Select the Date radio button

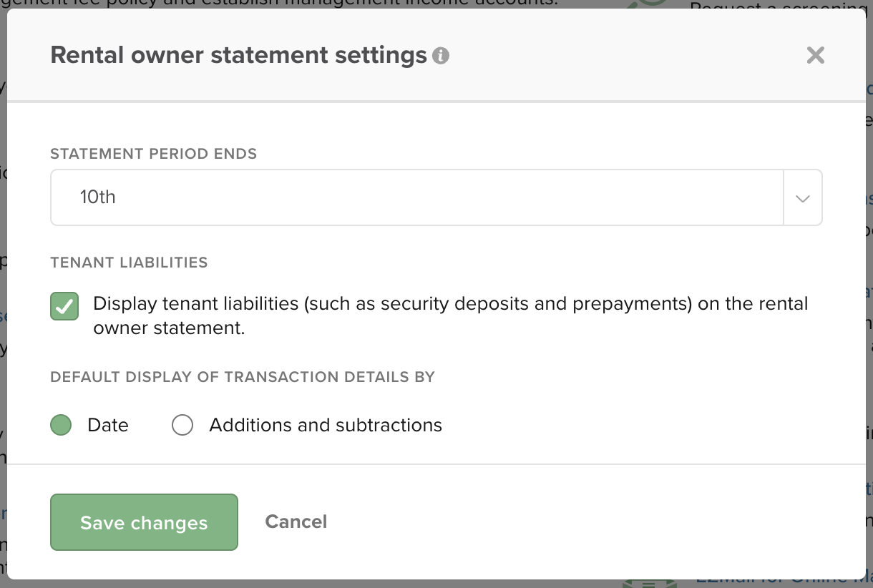pyautogui.click(x=61, y=426)
